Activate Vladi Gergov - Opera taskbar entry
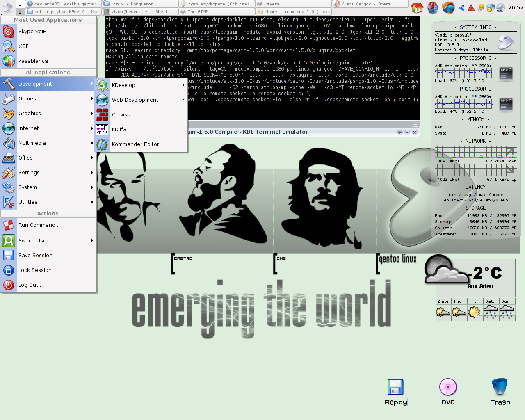525x420 pixels. click(x=370, y=4)
